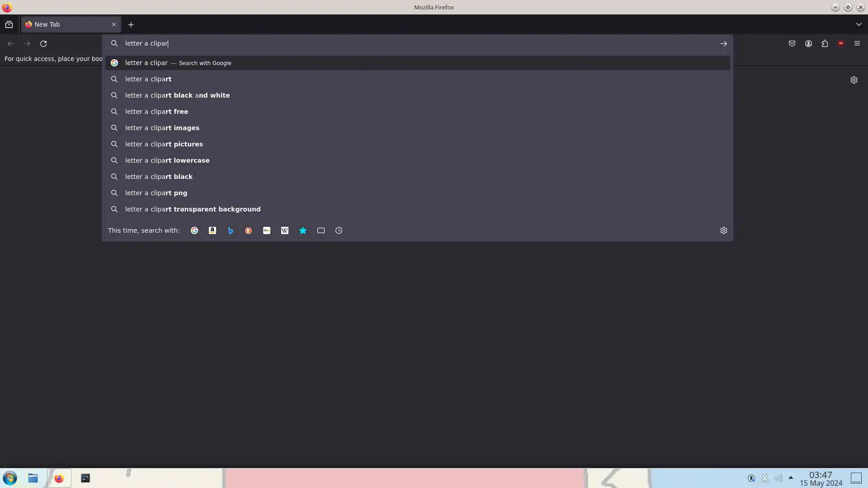The width and height of the screenshot is (868, 488).
Task: Open a new tab with plus button
Action: coord(131,24)
